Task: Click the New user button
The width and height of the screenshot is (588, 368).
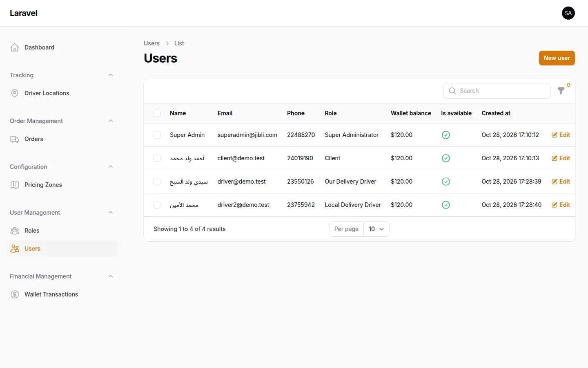Action: click(557, 58)
